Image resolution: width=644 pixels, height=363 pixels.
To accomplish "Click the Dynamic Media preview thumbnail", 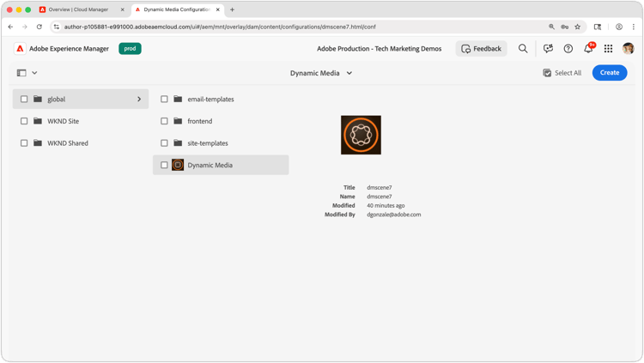I will (x=361, y=135).
